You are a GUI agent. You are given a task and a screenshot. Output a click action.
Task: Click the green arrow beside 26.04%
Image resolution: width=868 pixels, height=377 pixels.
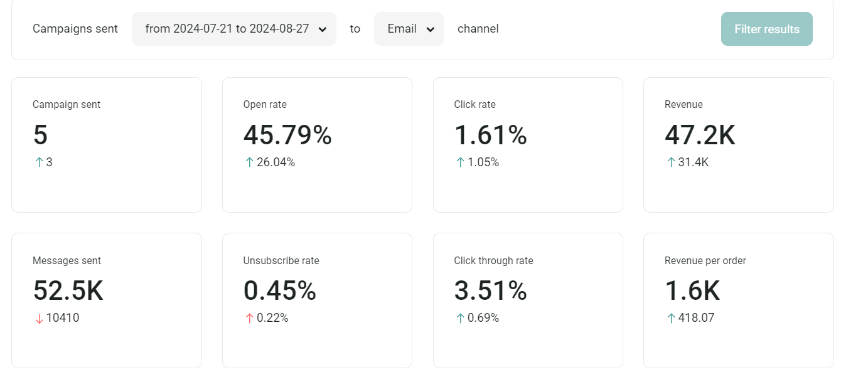tap(249, 162)
